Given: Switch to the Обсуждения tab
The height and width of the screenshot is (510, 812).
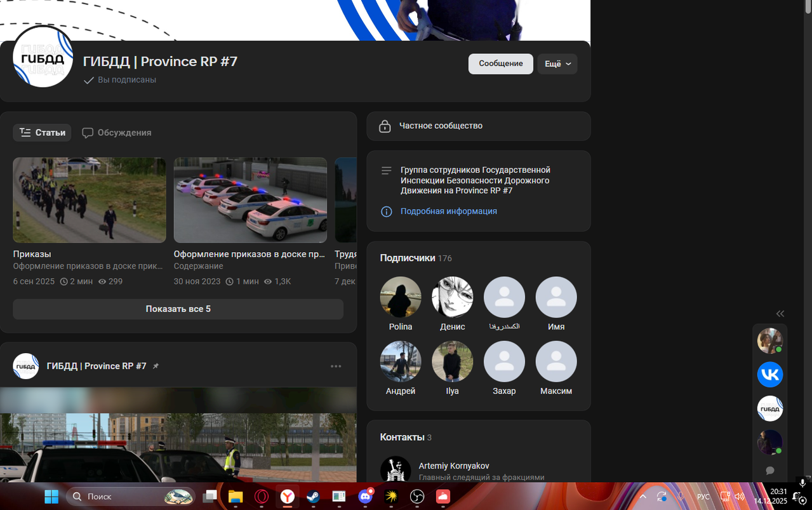Looking at the screenshot, I should tap(117, 133).
